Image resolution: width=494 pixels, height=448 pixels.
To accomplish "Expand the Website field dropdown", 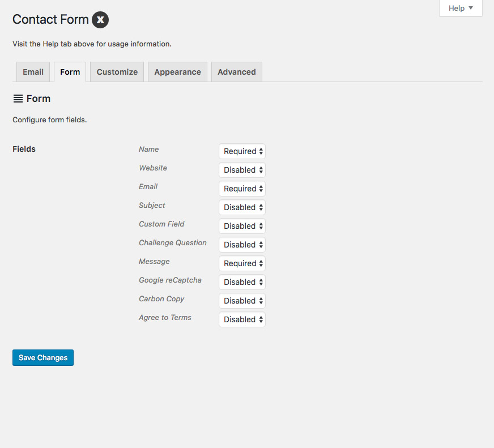I will 242,170.
